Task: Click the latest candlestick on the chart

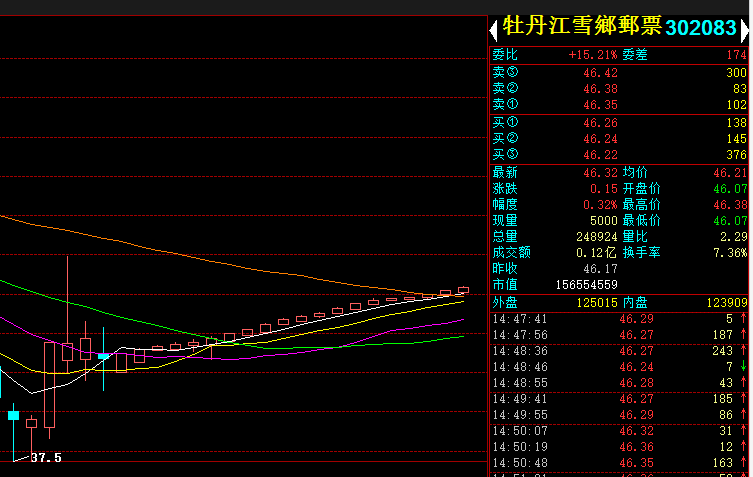Action: click(x=463, y=290)
